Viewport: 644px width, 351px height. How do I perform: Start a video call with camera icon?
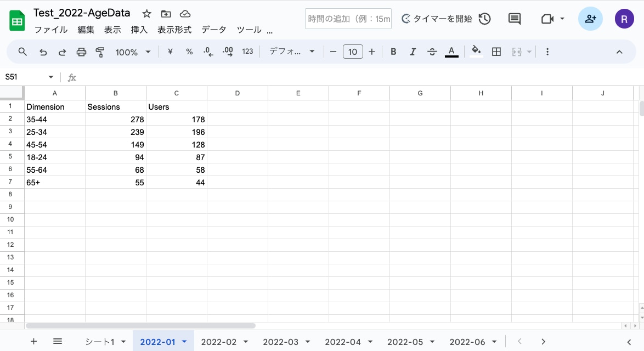coord(547,19)
